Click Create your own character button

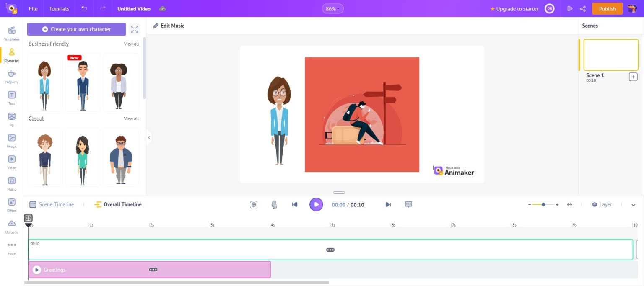click(76, 29)
